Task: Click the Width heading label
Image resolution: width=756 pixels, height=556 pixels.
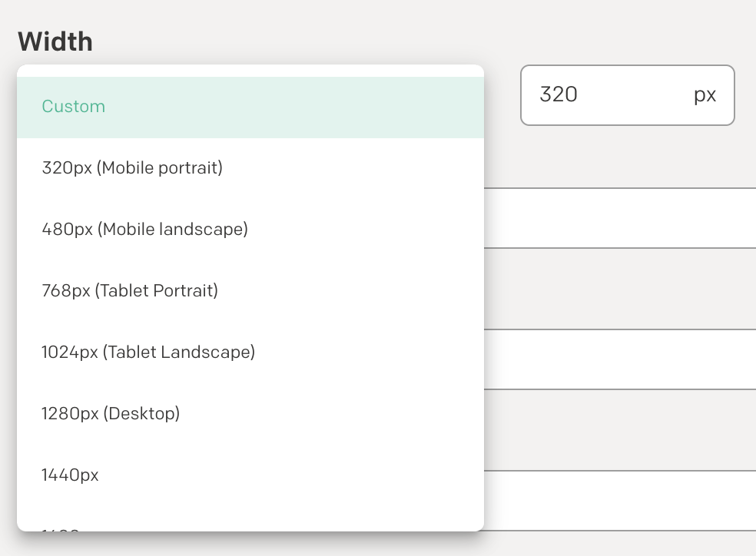Action: (55, 41)
